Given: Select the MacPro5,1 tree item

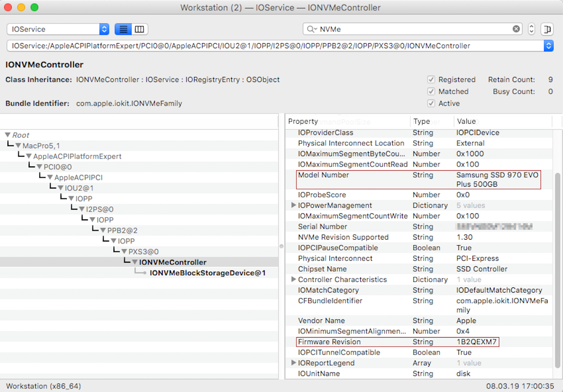Looking at the screenshot, I should (x=41, y=146).
